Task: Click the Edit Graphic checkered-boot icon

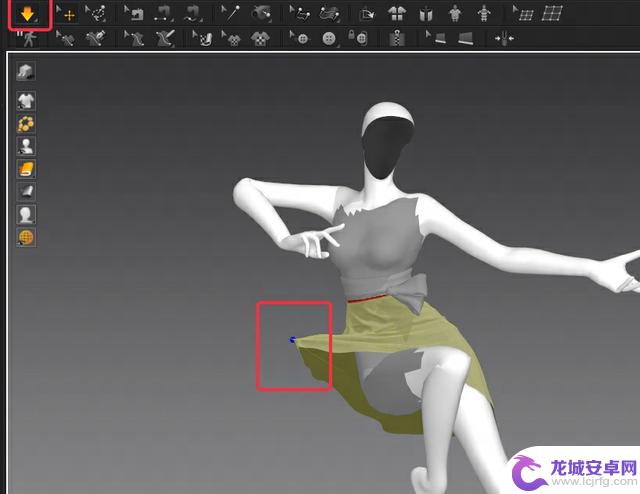Action: tap(202, 38)
